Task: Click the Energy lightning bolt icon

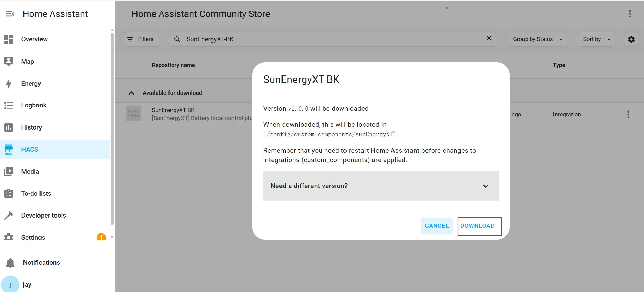Action: coord(9,84)
